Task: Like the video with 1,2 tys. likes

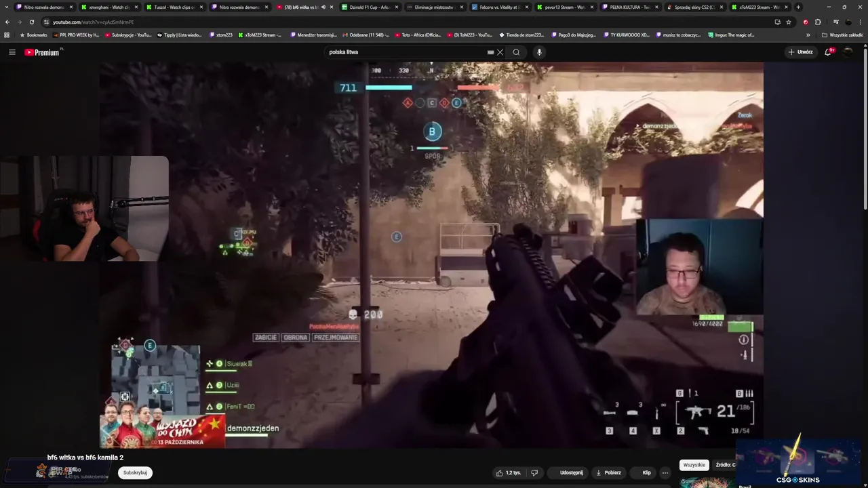Action: (x=508, y=472)
